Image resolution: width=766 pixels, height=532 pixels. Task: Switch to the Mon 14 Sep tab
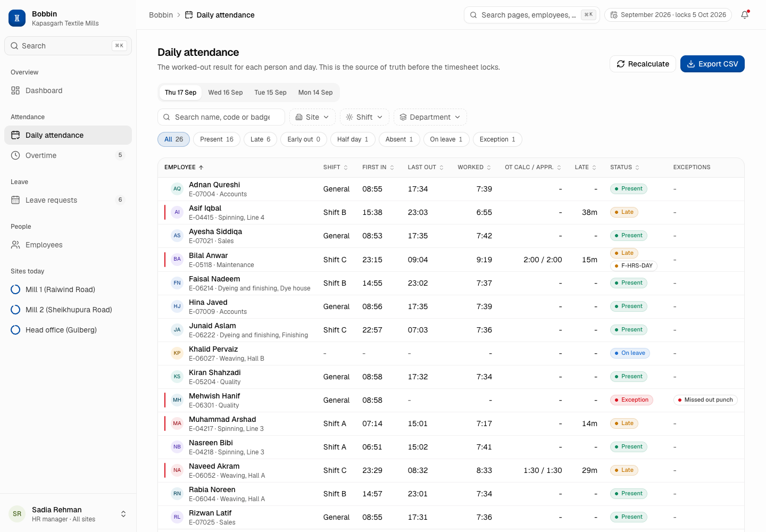(315, 93)
